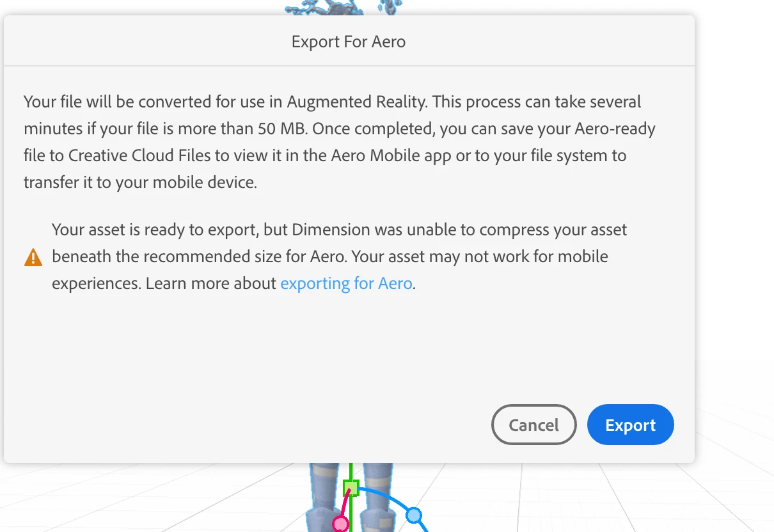Grab the blue circular rotation handle
This screenshot has height=532, width=774.
pyautogui.click(x=414, y=515)
